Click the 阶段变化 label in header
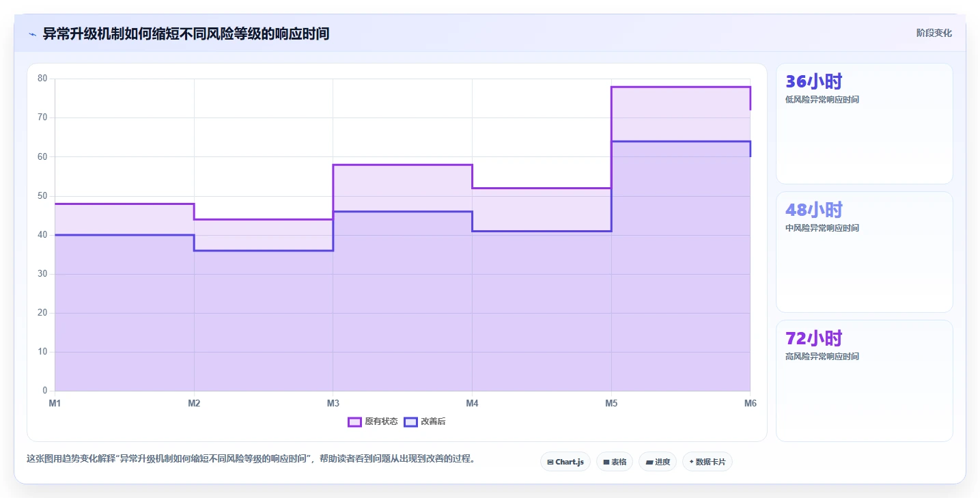This screenshot has width=980, height=498. pos(934,33)
